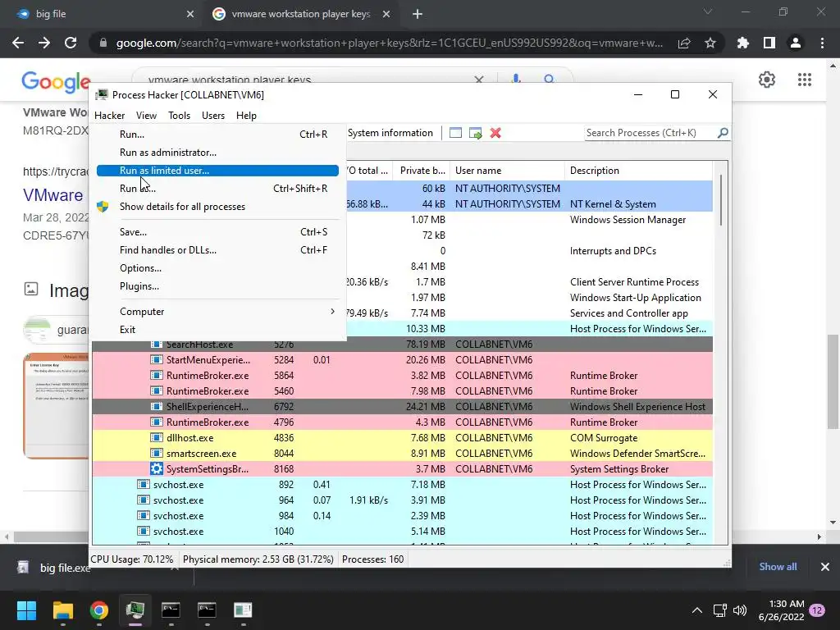Click the SystemSettingsBroker gear icon
The image size is (840, 630).
156,468
